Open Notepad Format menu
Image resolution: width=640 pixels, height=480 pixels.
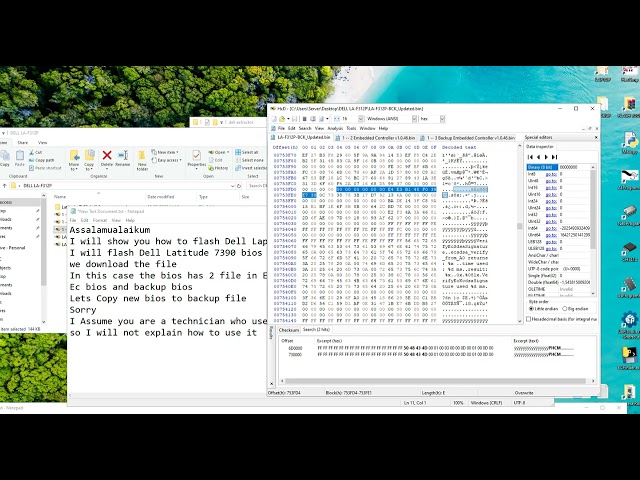[x=100, y=220]
